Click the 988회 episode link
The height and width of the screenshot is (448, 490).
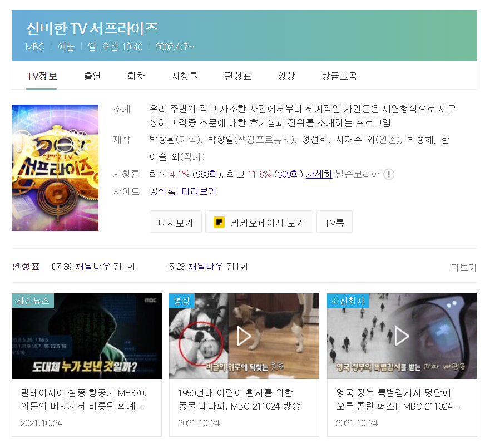[206, 174]
